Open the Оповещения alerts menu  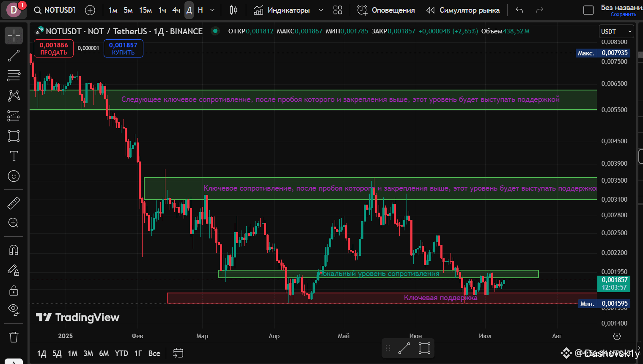[386, 10]
